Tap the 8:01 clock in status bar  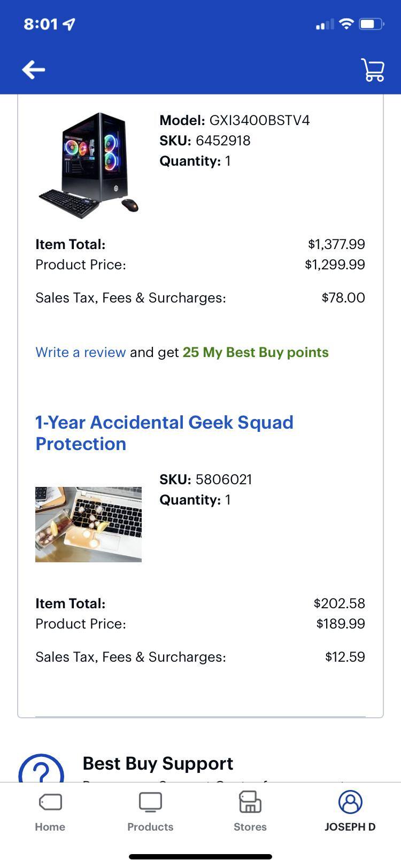point(41,24)
